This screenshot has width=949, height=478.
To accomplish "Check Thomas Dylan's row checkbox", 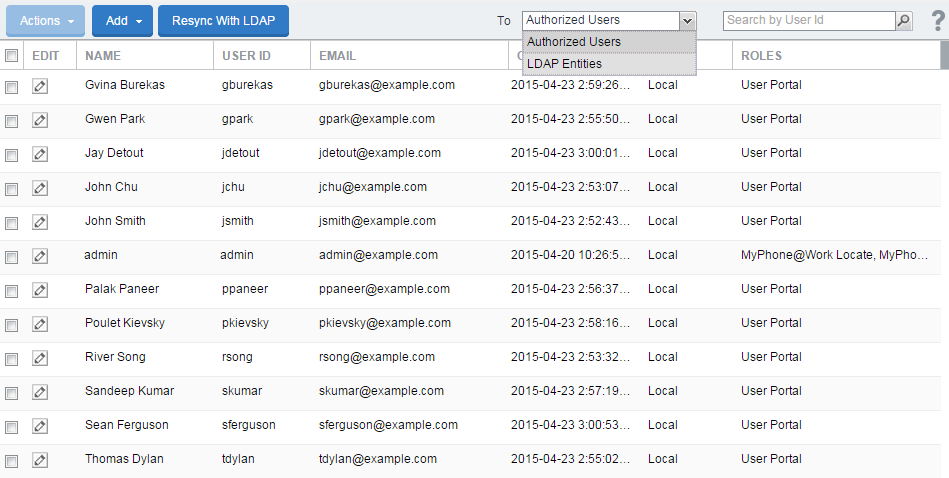I will (x=11, y=461).
